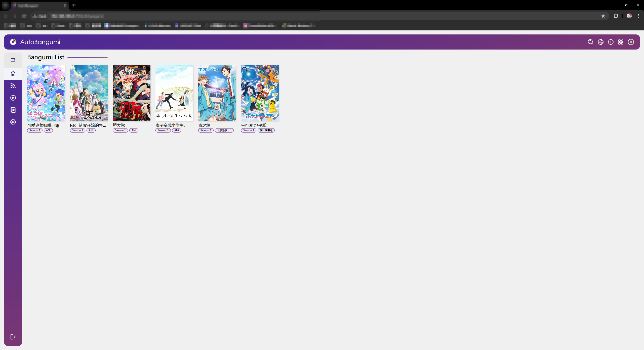Click ANi tag under 胆大党

pos(134,130)
